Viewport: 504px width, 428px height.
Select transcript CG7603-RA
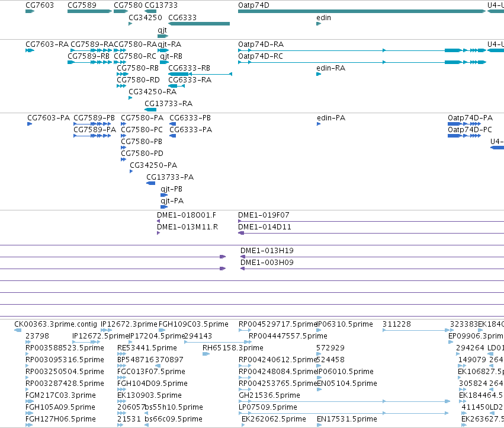[47, 44]
